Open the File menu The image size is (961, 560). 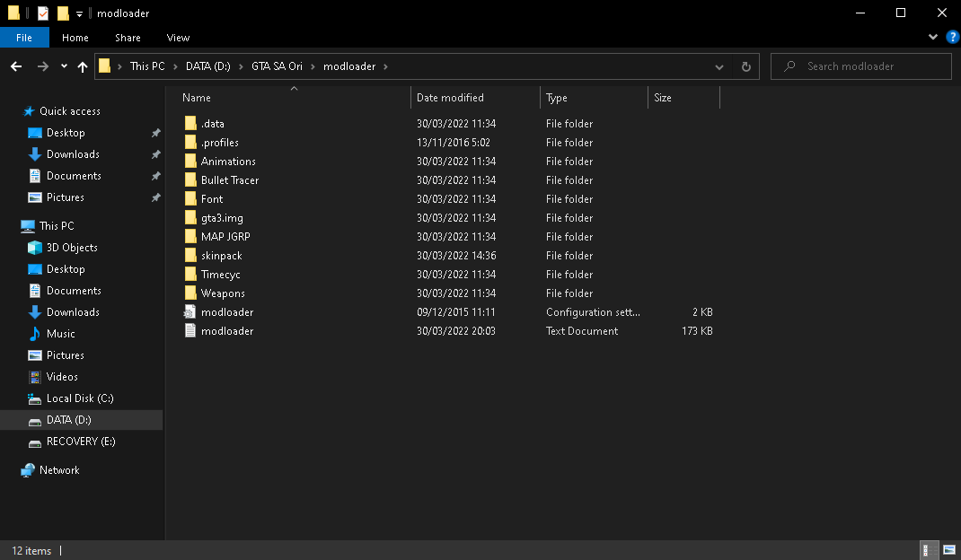coord(24,38)
